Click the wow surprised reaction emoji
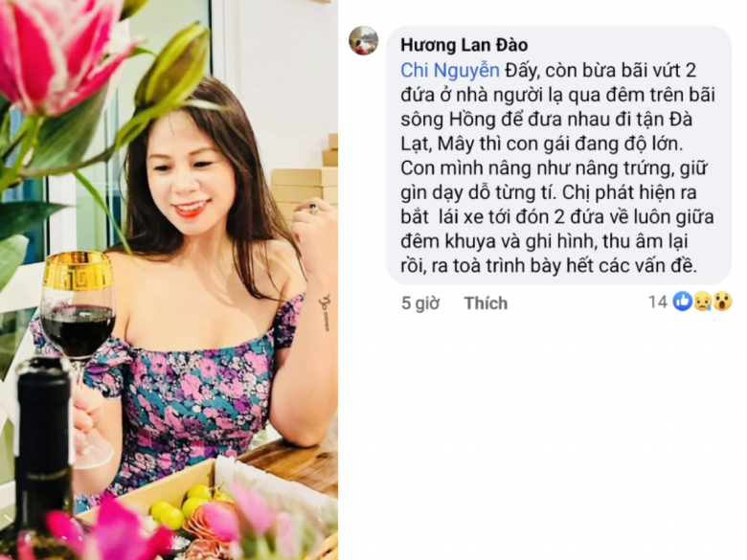 (x=723, y=302)
